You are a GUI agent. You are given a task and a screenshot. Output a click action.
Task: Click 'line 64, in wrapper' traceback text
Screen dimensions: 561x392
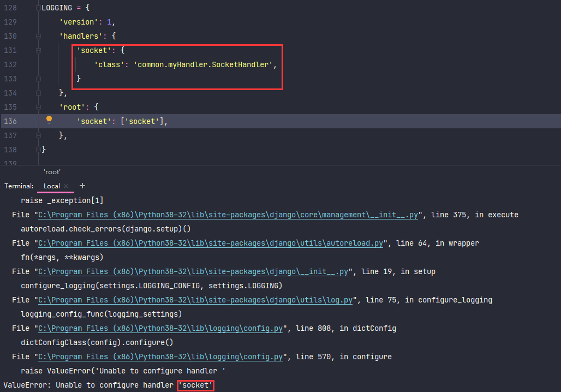(x=438, y=243)
